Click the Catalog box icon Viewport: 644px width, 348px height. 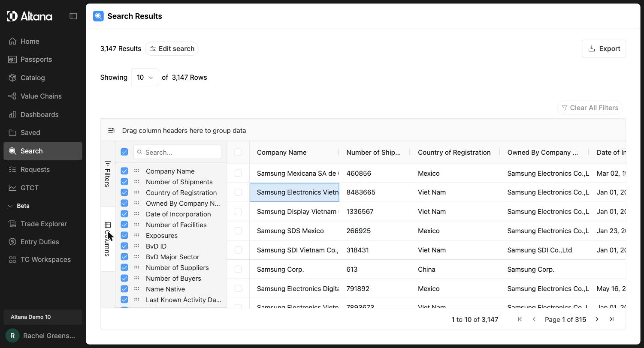[12, 78]
